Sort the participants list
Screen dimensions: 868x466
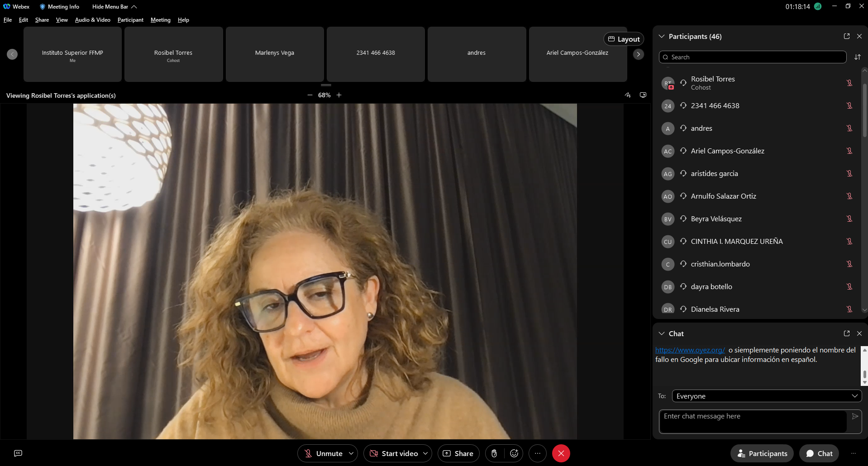(858, 57)
